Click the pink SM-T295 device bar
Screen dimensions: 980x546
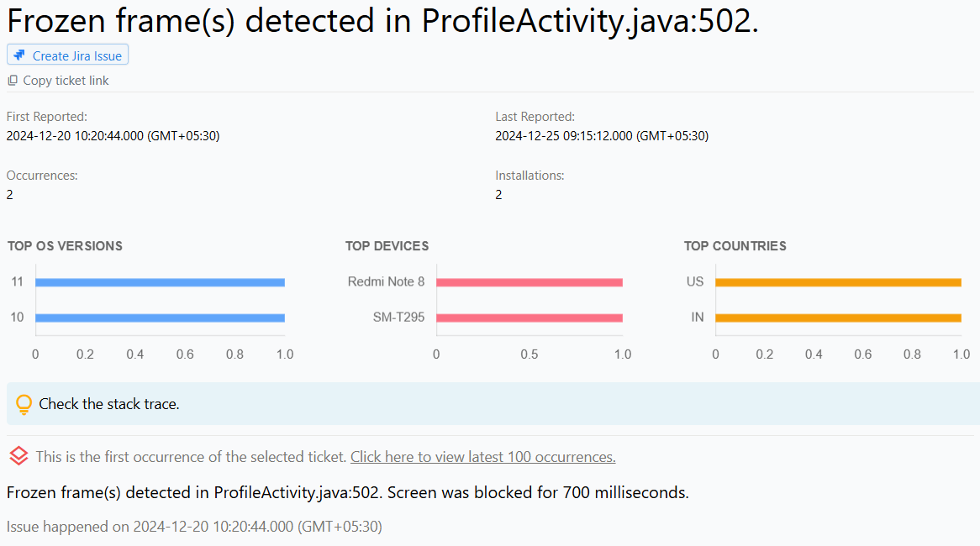click(x=530, y=318)
